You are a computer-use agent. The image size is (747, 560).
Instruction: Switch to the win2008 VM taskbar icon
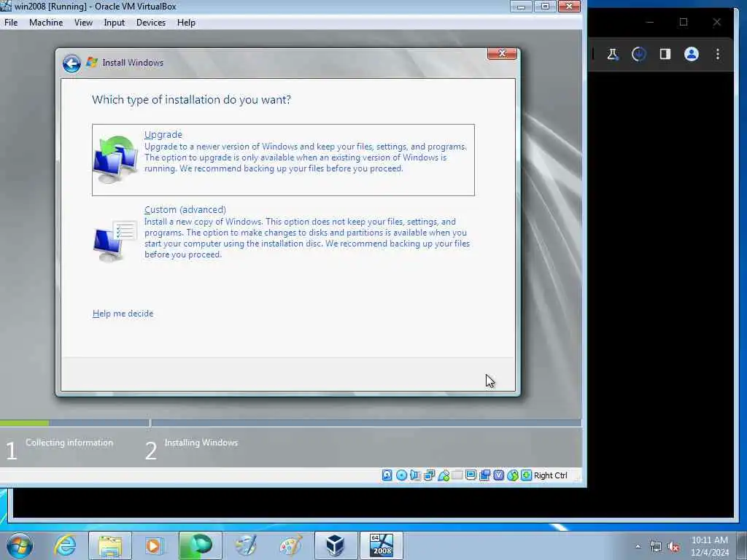point(382,545)
